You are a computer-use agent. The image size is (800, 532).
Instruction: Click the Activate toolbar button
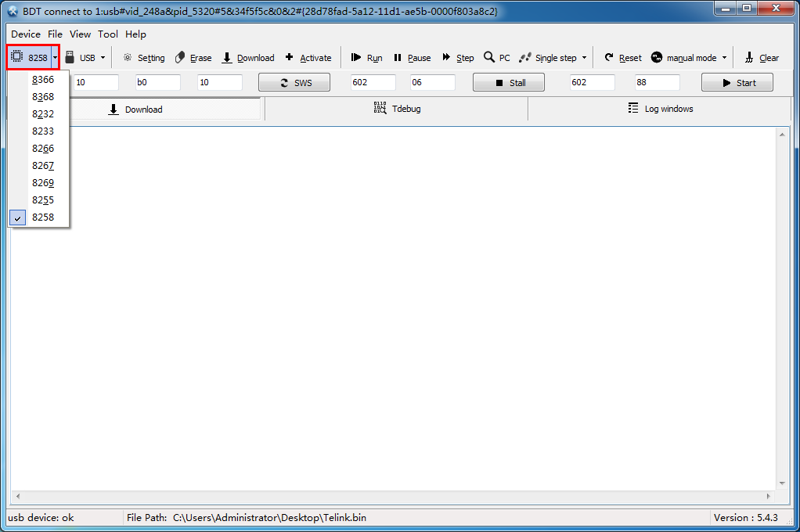click(x=308, y=58)
